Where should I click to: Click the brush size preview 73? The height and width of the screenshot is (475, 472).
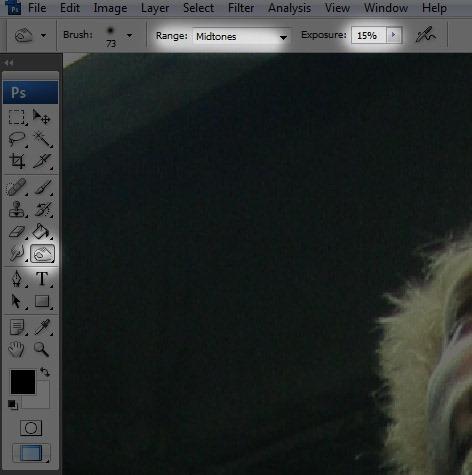pos(111,37)
